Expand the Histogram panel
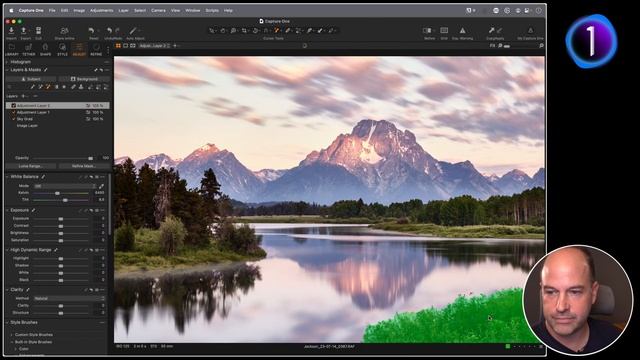The image size is (640, 360). 7,62
